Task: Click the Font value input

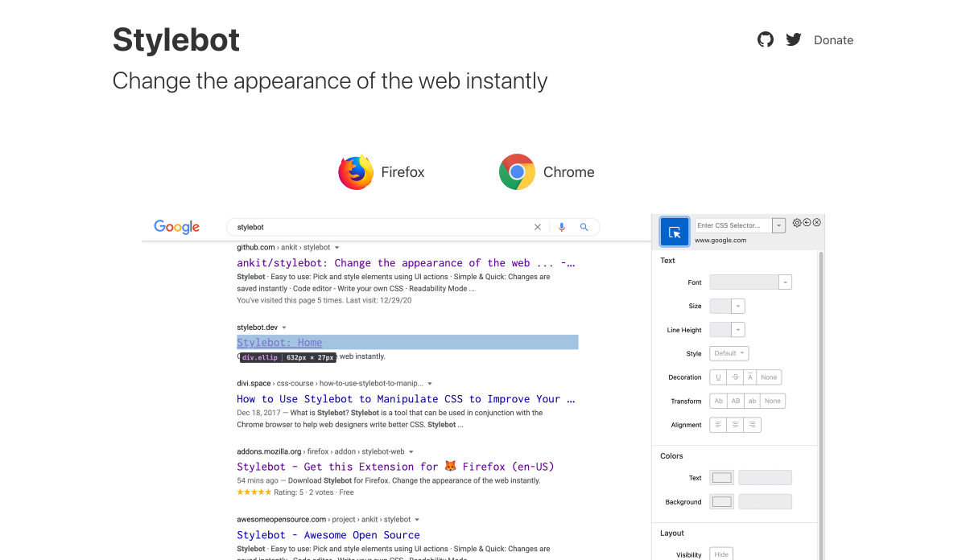Action: click(x=744, y=282)
